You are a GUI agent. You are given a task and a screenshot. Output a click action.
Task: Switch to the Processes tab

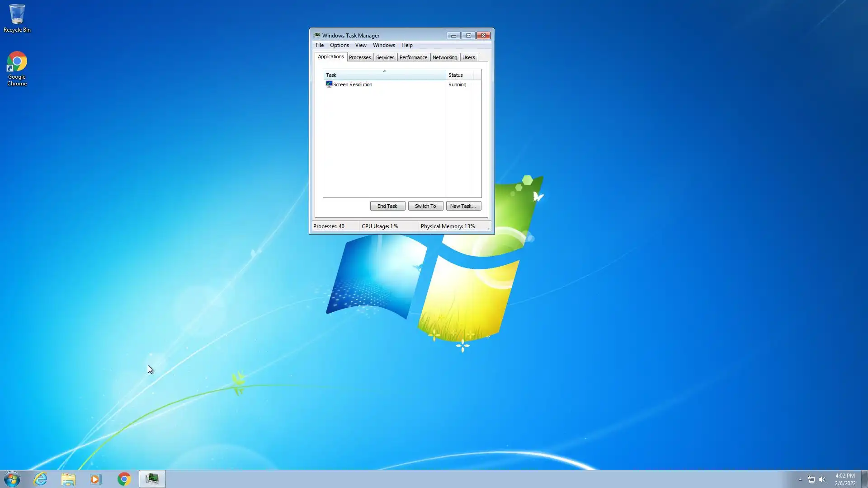[360, 57]
